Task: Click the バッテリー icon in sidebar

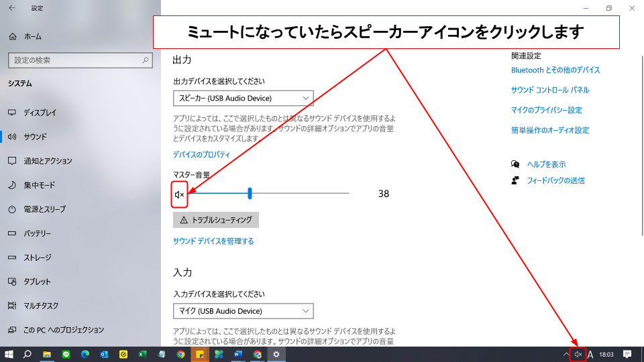Action: click(12, 233)
